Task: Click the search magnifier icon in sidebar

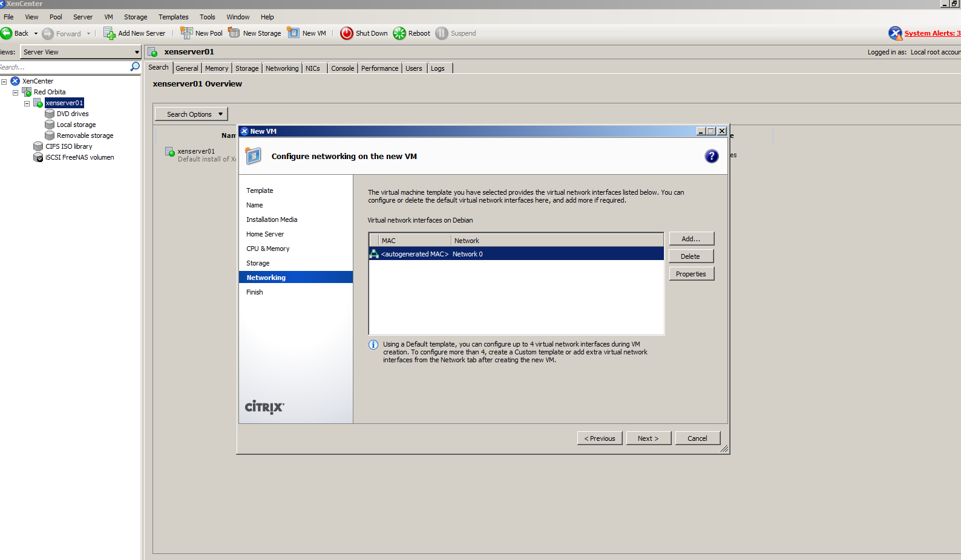Action: click(135, 67)
